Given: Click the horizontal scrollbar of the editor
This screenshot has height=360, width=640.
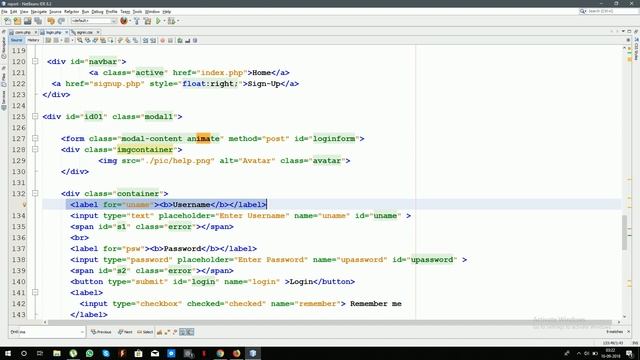Looking at the screenshot, I should pos(331,322).
